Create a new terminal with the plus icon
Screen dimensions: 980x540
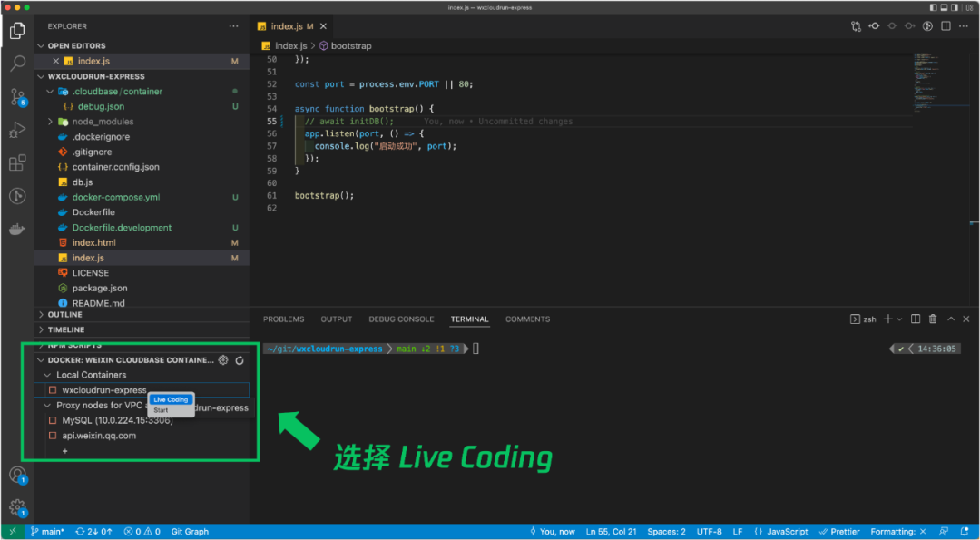[x=887, y=319]
